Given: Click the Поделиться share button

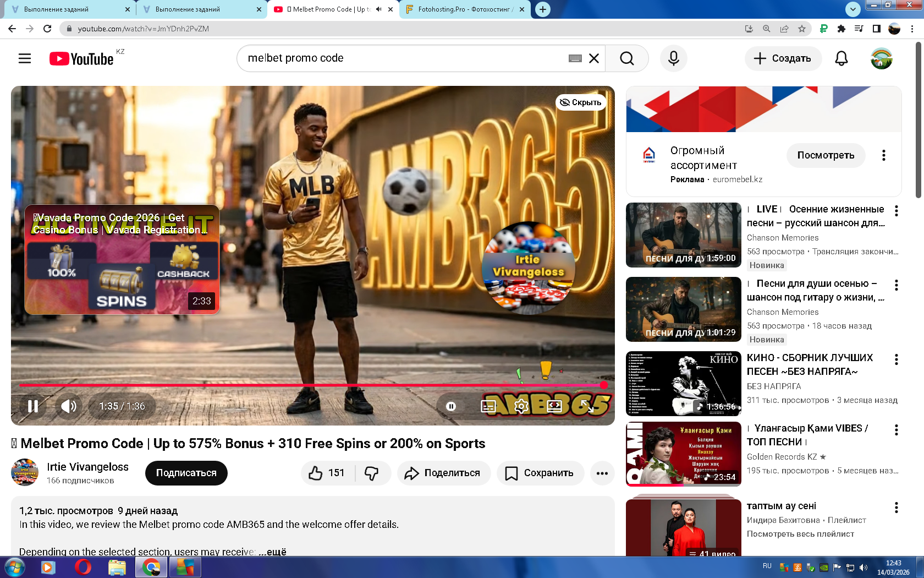Looking at the screenshot, I should (443, 473).
